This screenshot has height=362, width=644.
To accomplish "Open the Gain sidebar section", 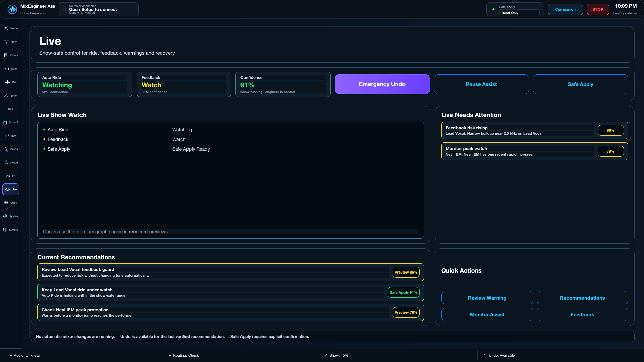I will [11, 69].
